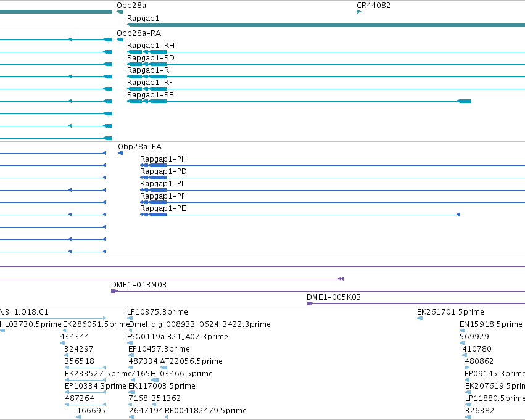Select RP004182479.5prime feature label
This screenshot has width=525, height=420.
(x=205, y=411)
